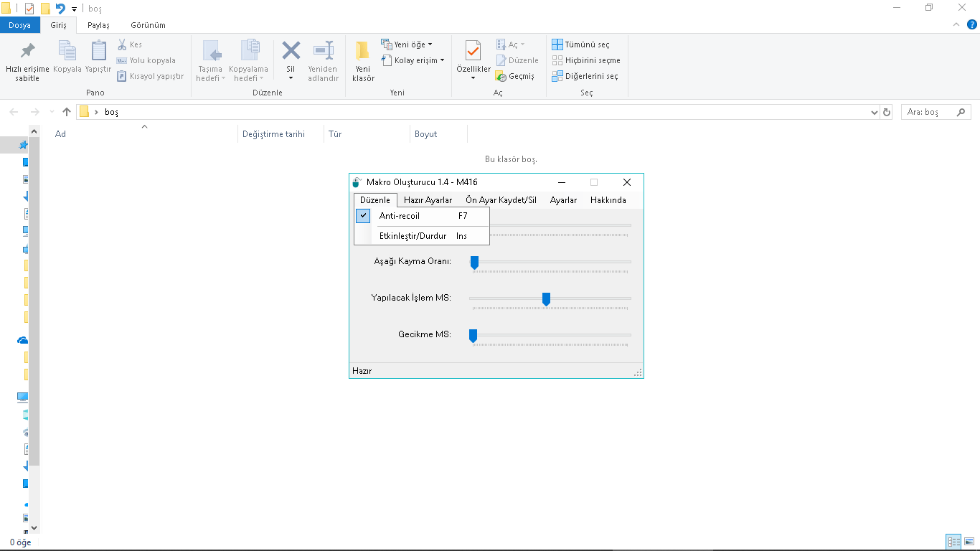Click Gecikme MS slider thumb
The image size is (980, 551).
[x=473, y=336]
